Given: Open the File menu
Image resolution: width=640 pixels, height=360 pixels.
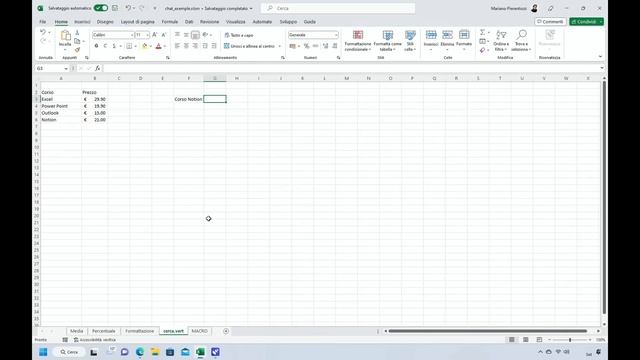Looking at the screenshot, I should coord(42,22).
